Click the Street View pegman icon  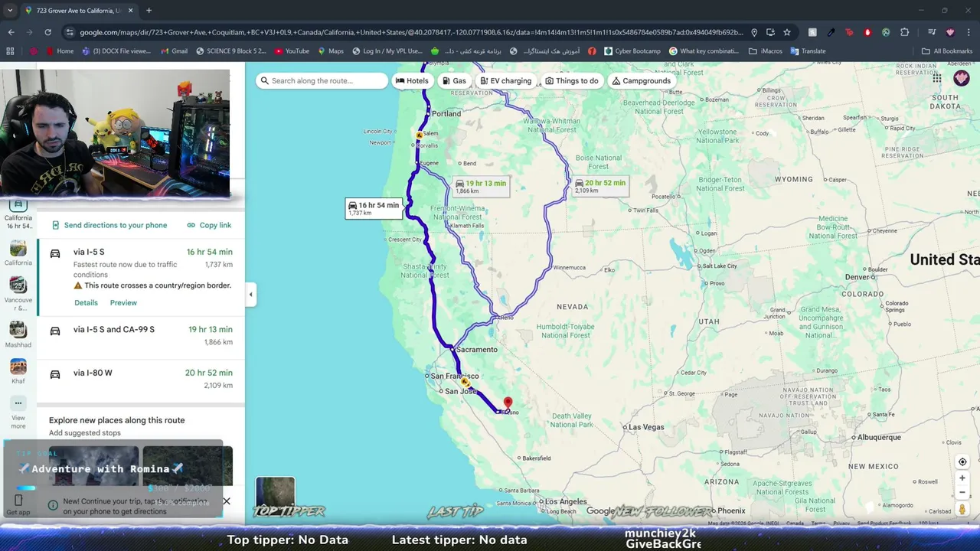(962, 510)
